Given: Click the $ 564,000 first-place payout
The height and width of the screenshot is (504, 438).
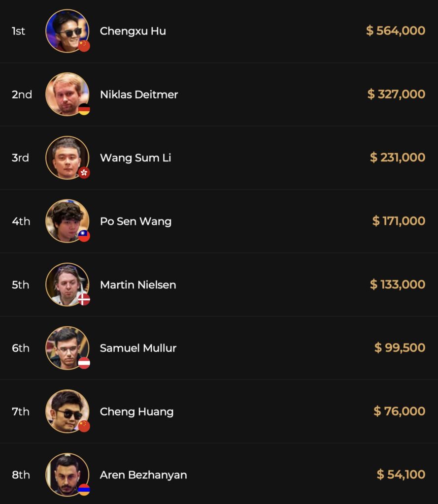Looking at the screenshot, I should 396,31.
